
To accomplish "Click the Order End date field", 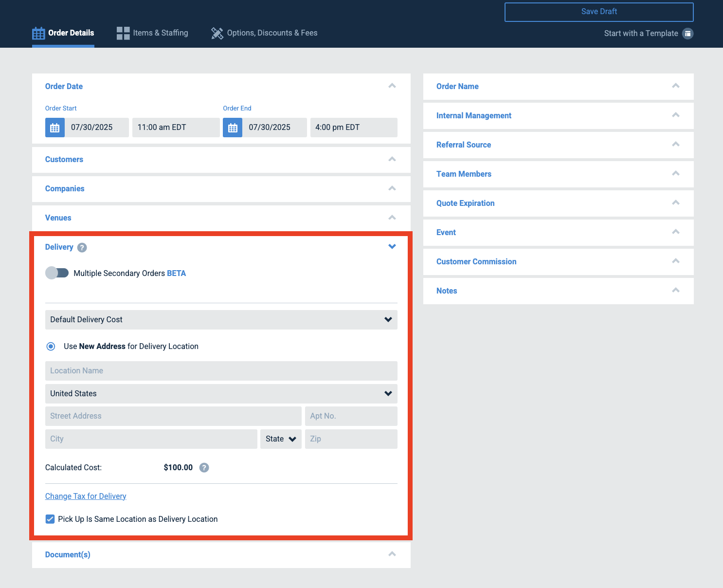I will click(274, 128).
